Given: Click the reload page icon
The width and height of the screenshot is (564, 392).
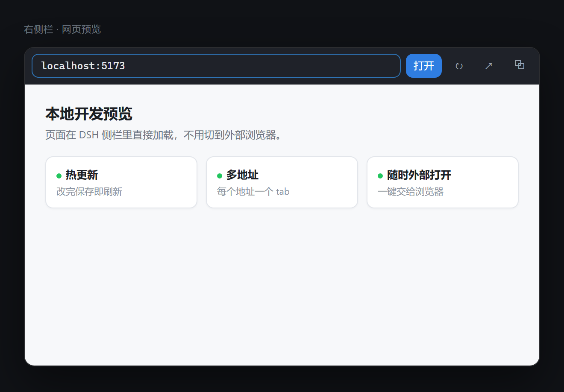Looking at the screenshot, I should coord(459,66).
